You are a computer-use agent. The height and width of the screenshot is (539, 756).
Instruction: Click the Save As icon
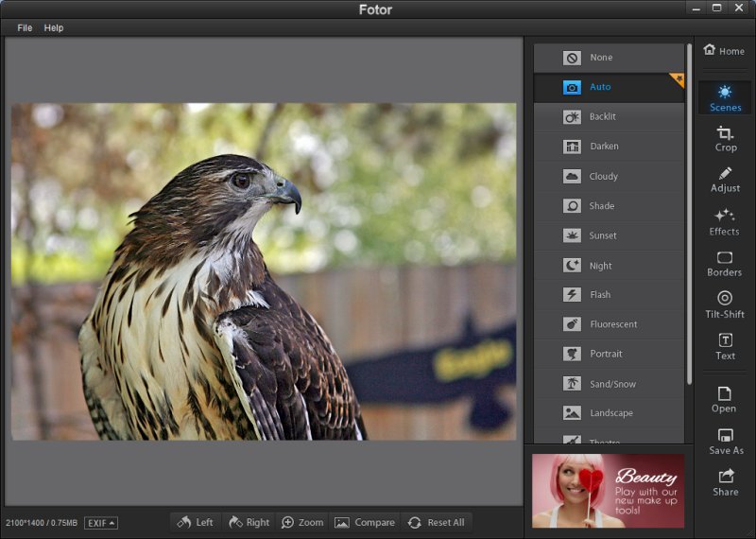tap(725, 441)
